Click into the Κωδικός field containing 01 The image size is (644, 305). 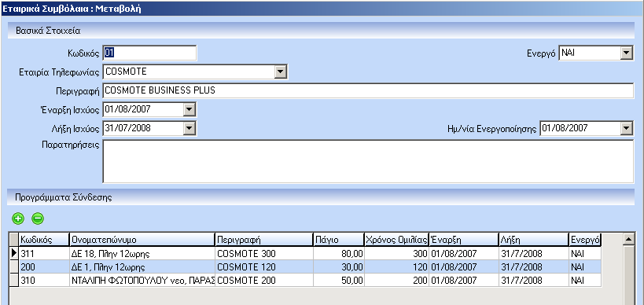click(149, 53)
